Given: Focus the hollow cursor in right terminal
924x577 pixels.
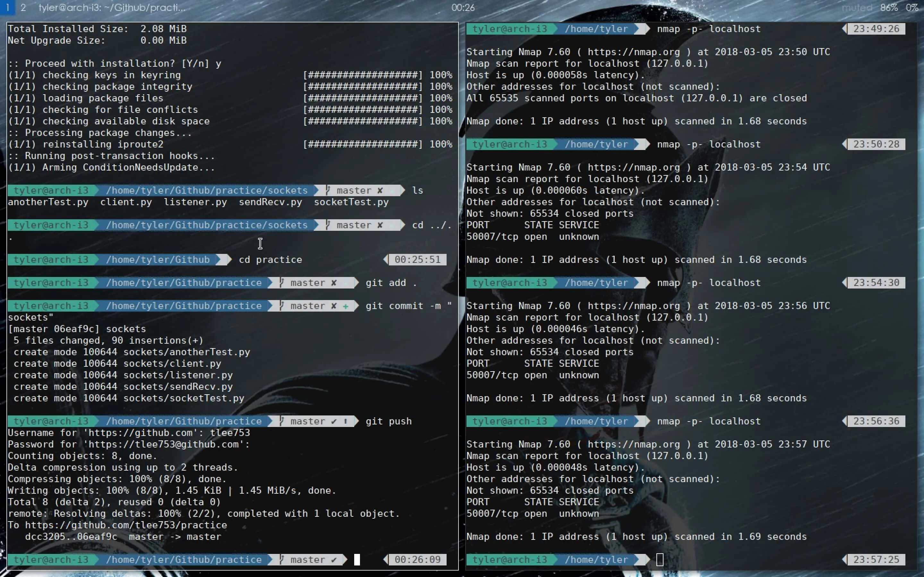Looking at the screenshot, I should coord(660,559).
